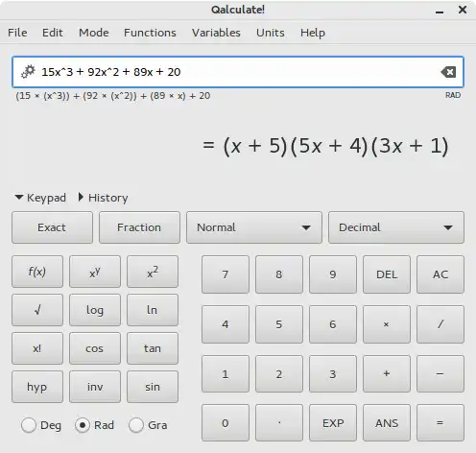Screen dimensions: 476x453
Task: Click the x squared button
Action: click(153, 272)
